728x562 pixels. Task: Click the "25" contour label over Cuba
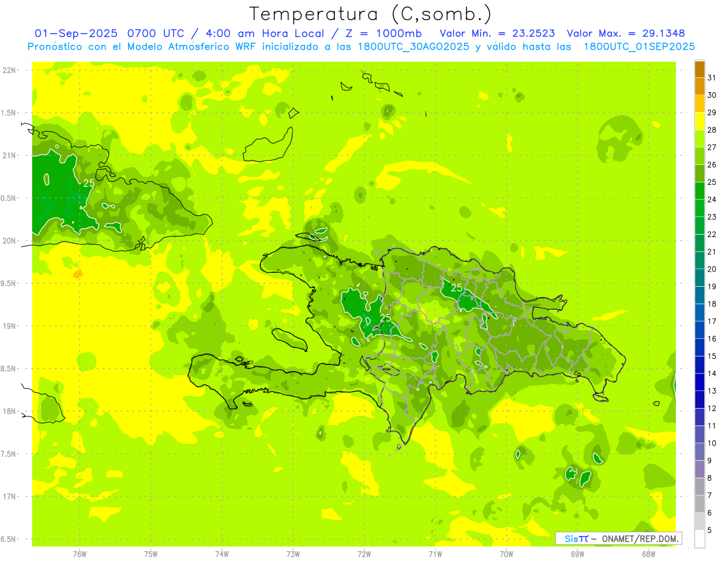tap(89, 182)
